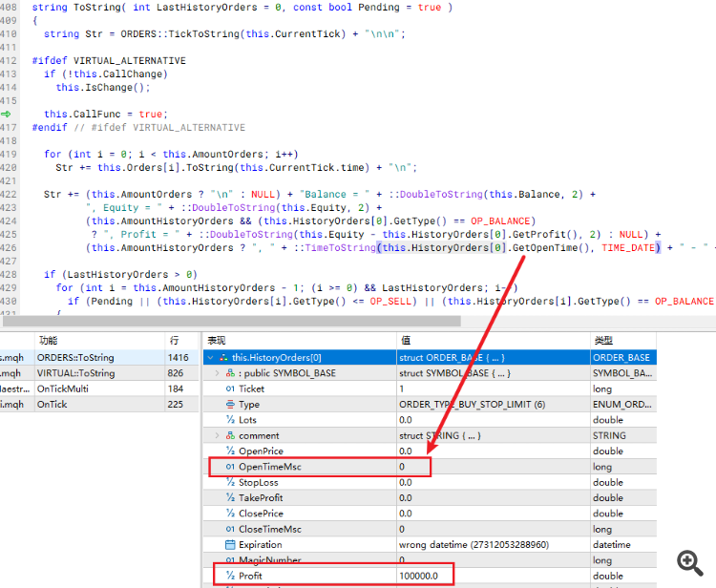
Task: Click the Profit value 100000.0
Action: [x=419, y=576]
